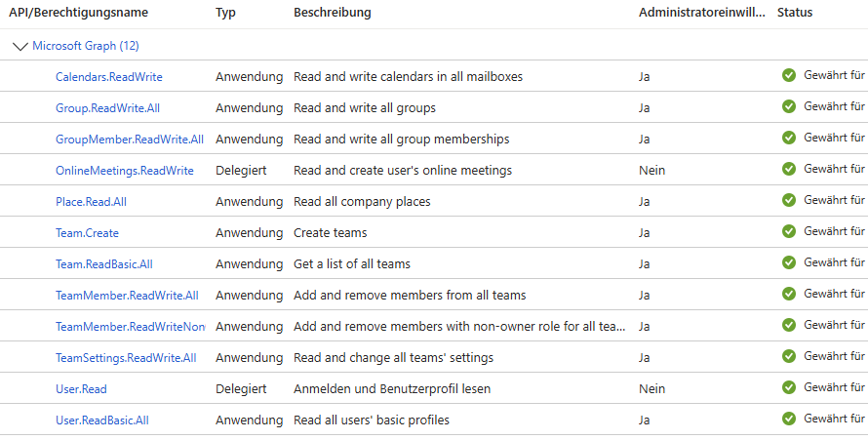Open the Group.ReadWrite.All permission link
The image size is (868, 440).
click(x=108, y=108)
